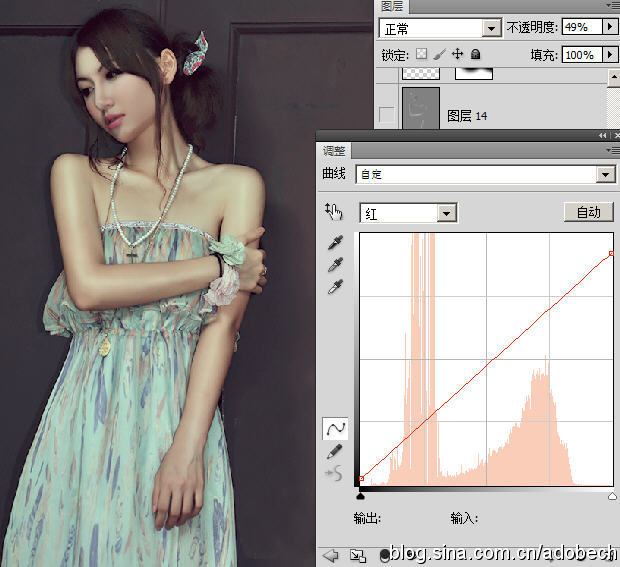This screenshot has width=620, height=567.
Task: Click the return to adjustment list arrow
Action: [x=330, y=554]
